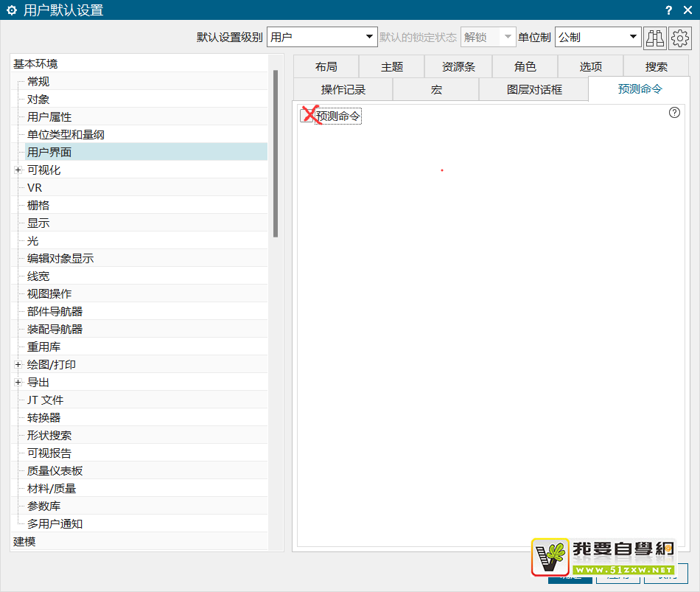700x592 pixels.
Task: Select 材料/质量 tree entry
Action: click(x=52, y=489)
